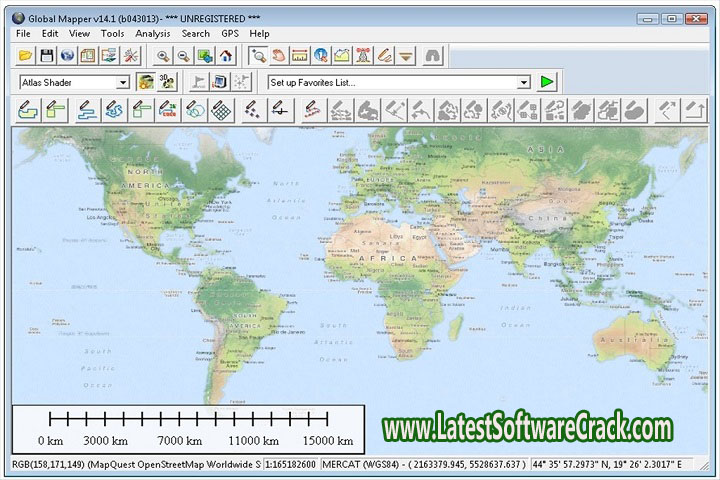Viewport: 720px width, 480px height.
Task: Expand the Set up Favorites List dropdown
Action: (523, 82)
